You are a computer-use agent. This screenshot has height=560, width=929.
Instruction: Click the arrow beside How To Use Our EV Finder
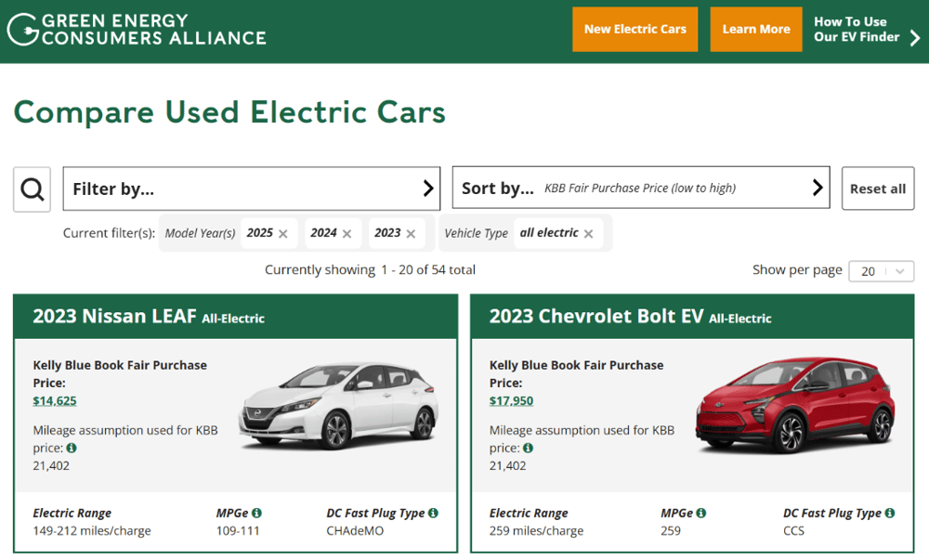coord(913,37)
